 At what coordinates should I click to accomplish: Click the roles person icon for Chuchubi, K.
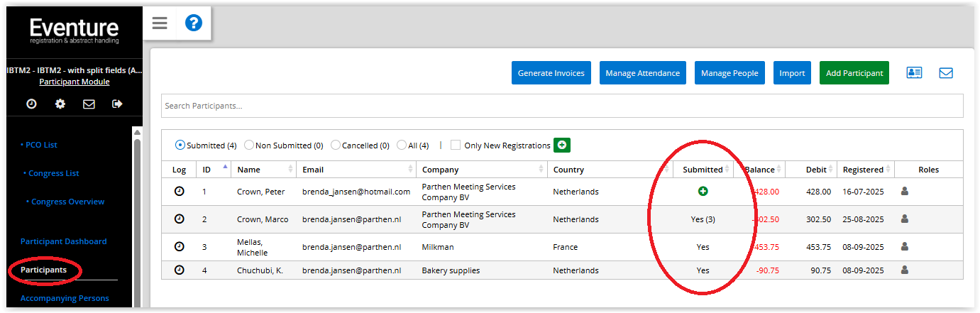coord(905,270)
